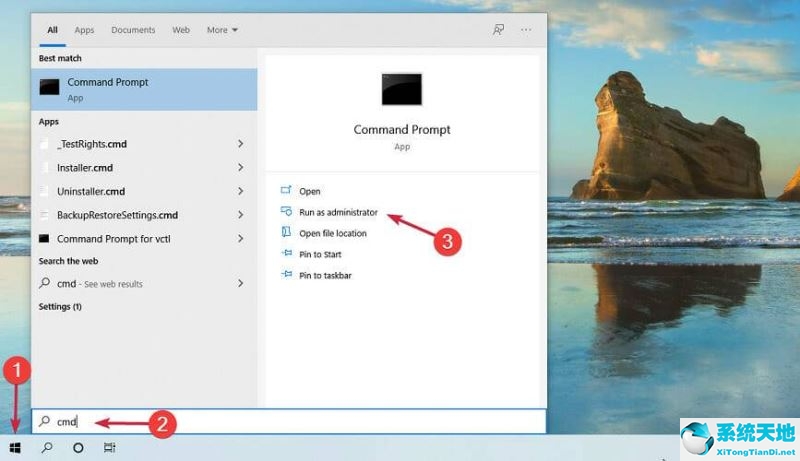The image size is (800, 461).
Task: Choose Pin to taskbar
Action: (x=325, y=275)
